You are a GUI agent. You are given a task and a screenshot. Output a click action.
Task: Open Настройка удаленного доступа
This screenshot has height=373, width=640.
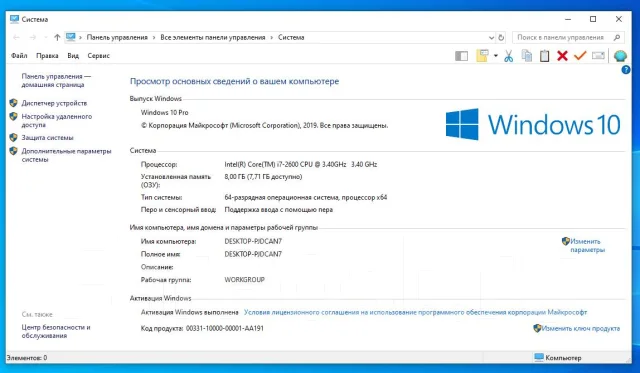[56, 120]
